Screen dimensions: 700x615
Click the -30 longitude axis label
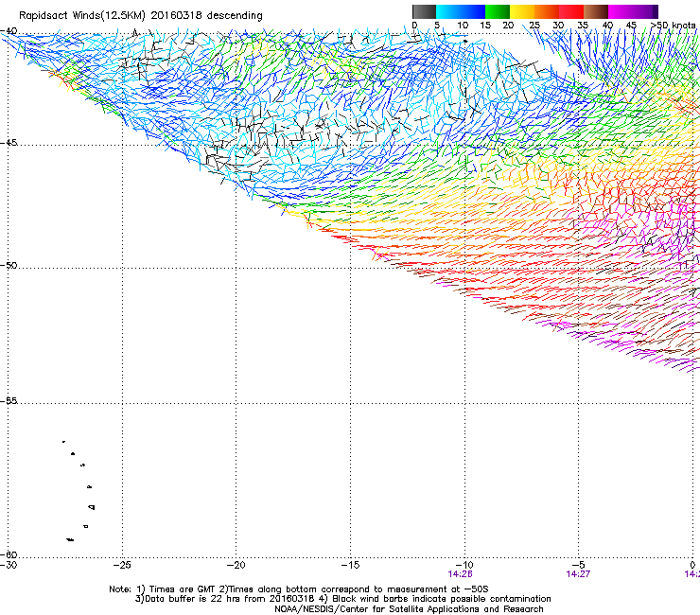click(9, 565)
